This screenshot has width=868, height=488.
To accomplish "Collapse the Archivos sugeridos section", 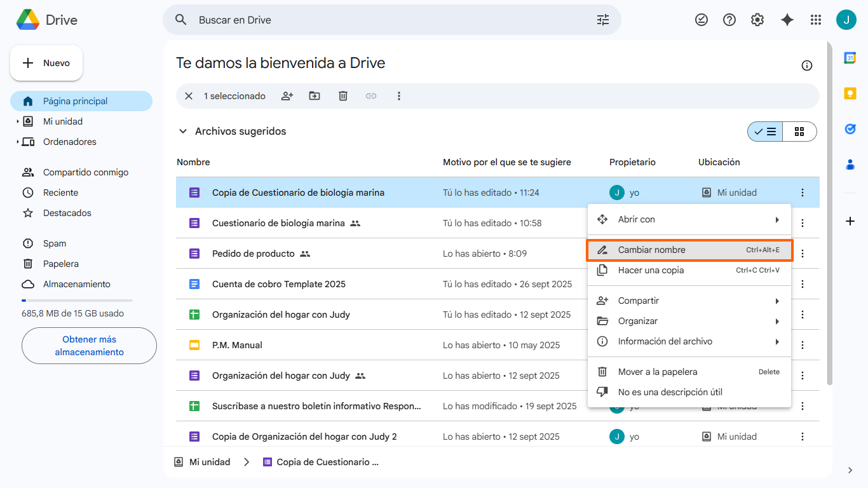I will 183,132.
